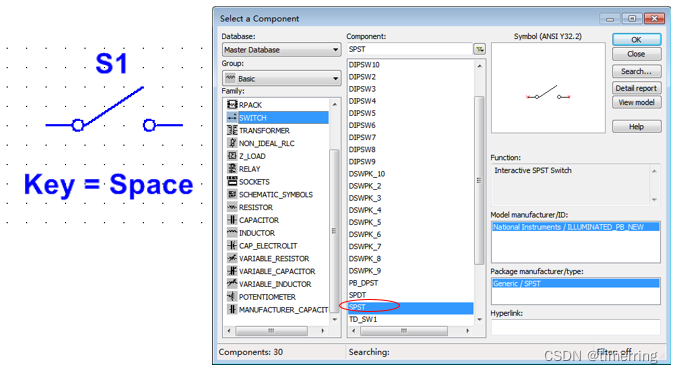This screenshot has width=673, height=373.
Task: Select the DSWPK_6 component
Action: pos(365,234)
